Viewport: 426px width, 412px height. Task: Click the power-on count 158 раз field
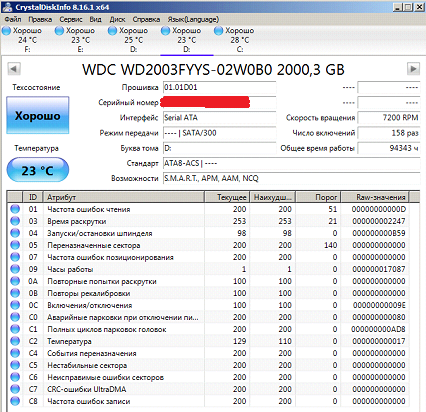click(389, 133)
